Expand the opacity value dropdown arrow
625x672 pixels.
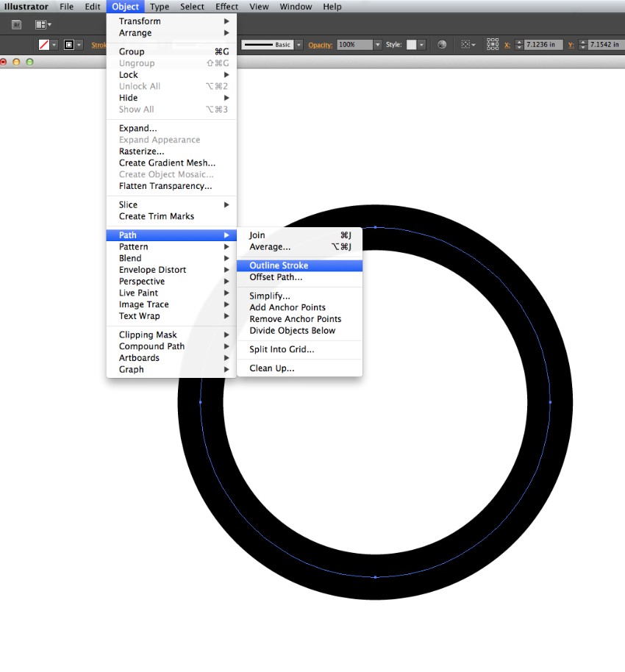[x=378, y=45]
